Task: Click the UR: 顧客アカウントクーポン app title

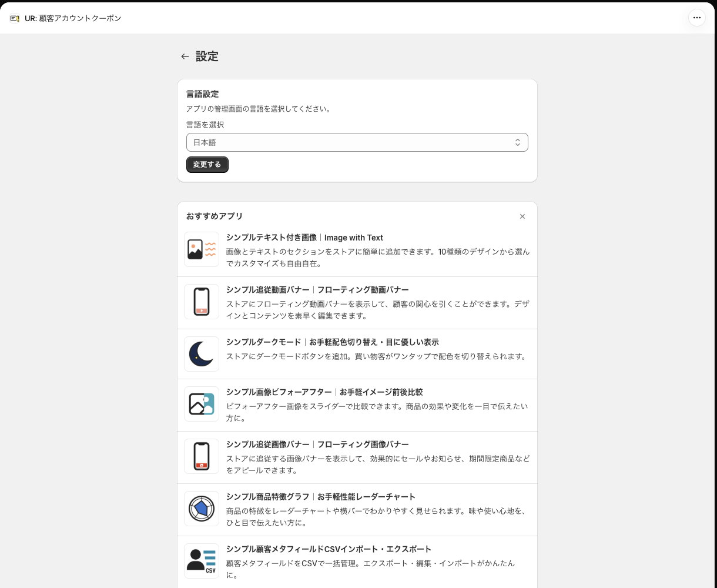Action: point(73,18)
